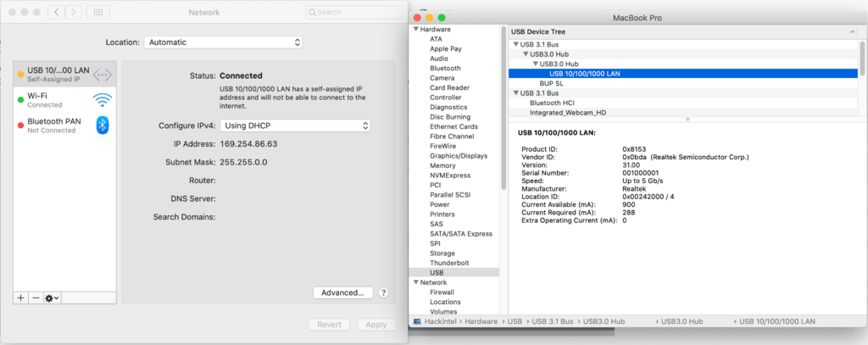The width and height of the screenshot is (868, 345).
Task: Select Camera in the sidebar
Action: (x=442, y=78)
